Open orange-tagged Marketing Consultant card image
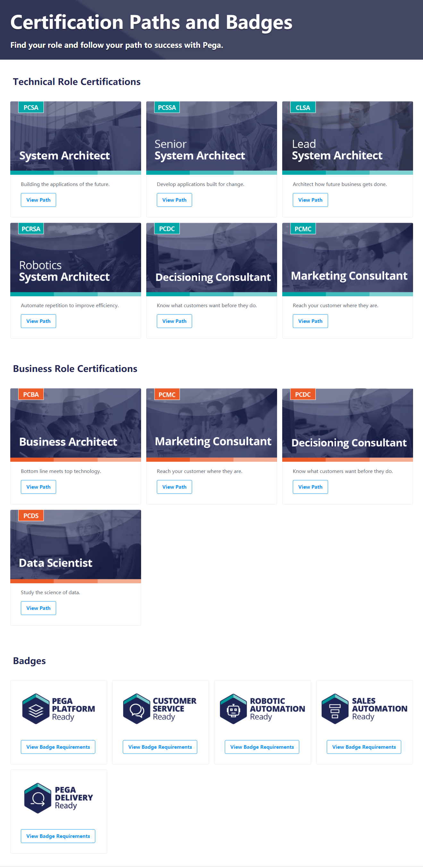This screenshot has height=868, width=423. (x=211, y=425)
